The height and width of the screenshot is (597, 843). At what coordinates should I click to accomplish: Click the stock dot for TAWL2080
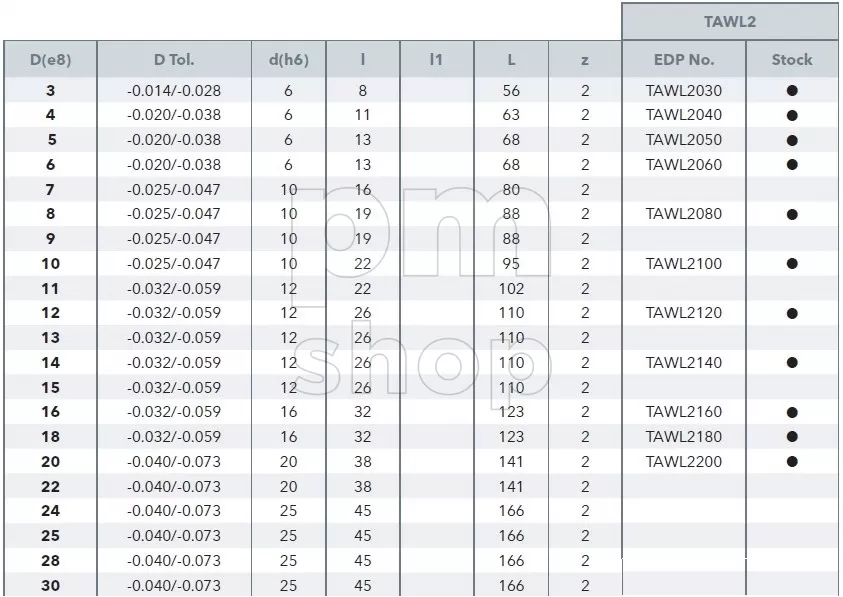coord(791,214)
